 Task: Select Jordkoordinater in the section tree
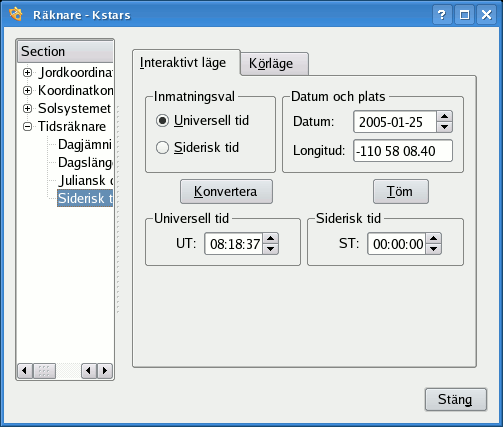(75, 72)
